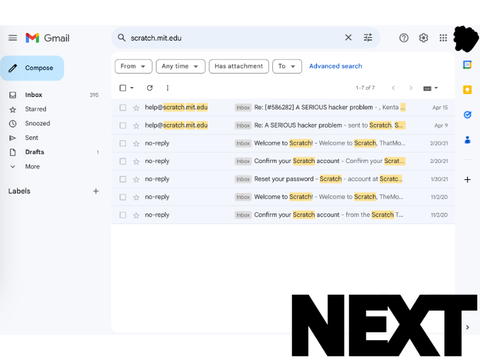Clear the search with the X icon
480x360 pixels.
(x=348, y=38)
